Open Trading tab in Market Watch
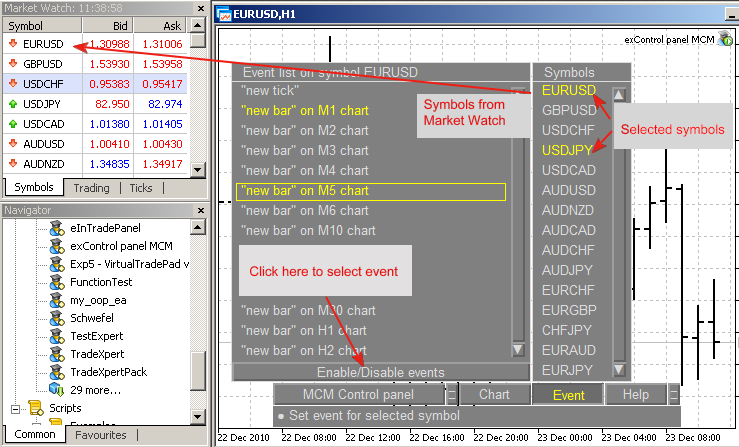739x447 pixels. 91,188
